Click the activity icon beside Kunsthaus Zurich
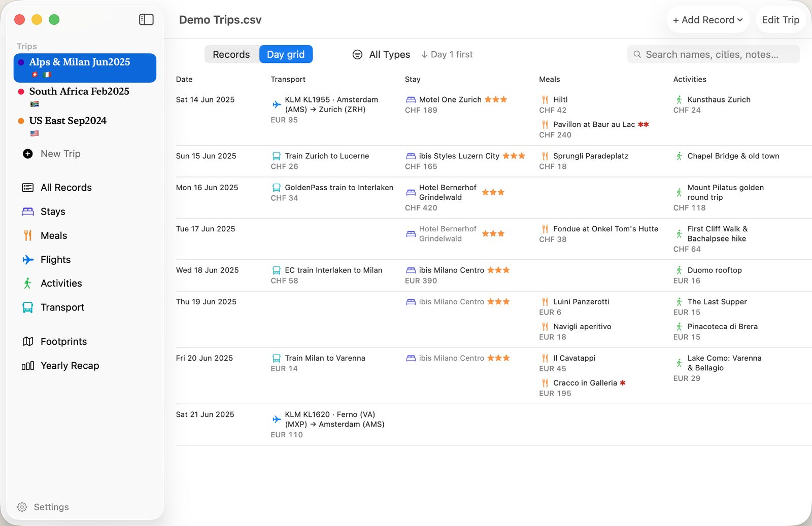Image resolution: width=812 pixels, height=526 pixels. click(679, 100)
